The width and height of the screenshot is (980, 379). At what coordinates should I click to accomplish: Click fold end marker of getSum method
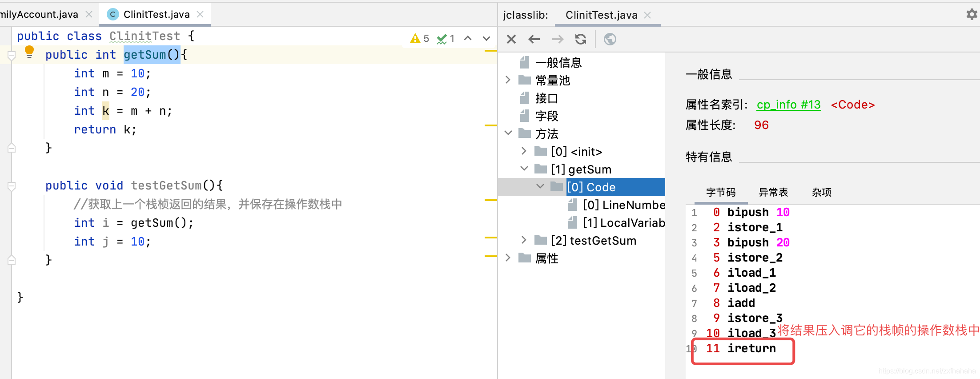(12, 148)
